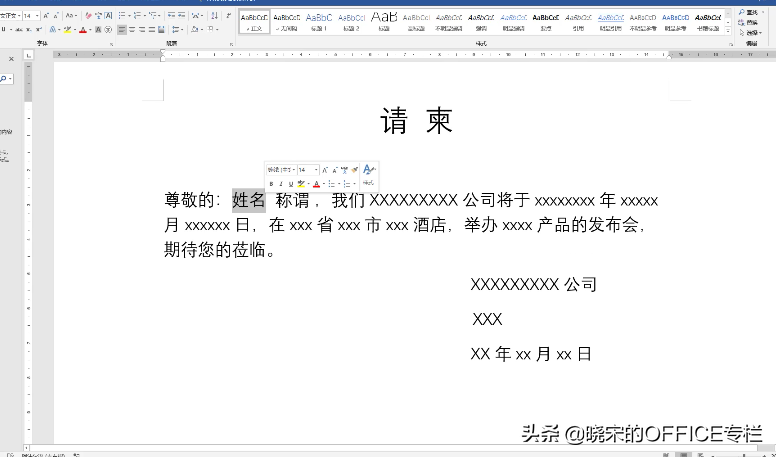Click the ribbon Bullets list icon
Viewport: 776px width, 457px height.
[x=122, y=15]
